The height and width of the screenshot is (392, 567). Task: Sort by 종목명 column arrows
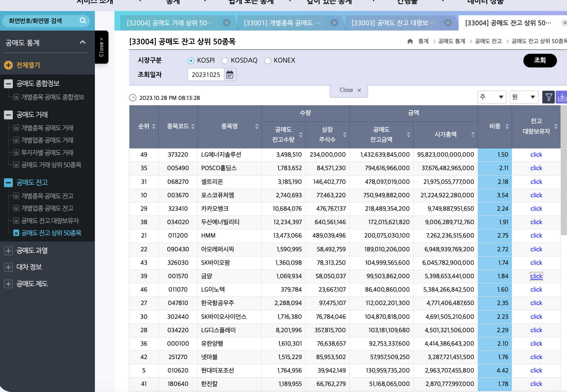pos(257,126)
